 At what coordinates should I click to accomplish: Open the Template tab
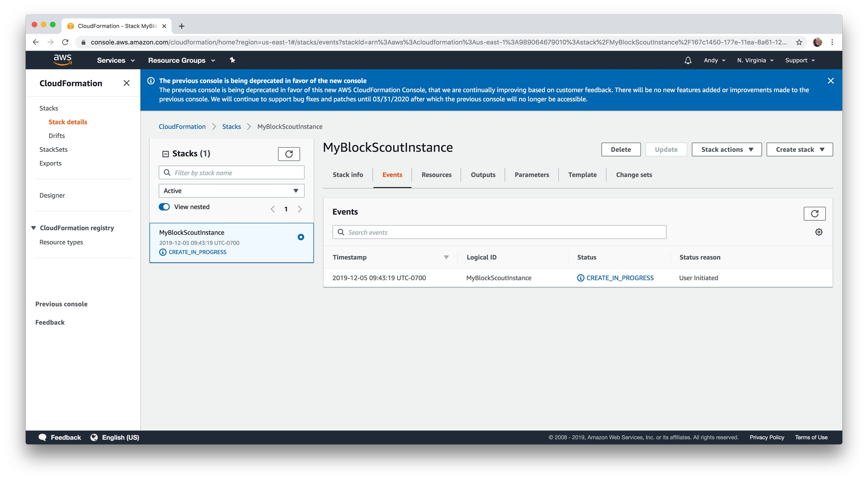(582, 175)
